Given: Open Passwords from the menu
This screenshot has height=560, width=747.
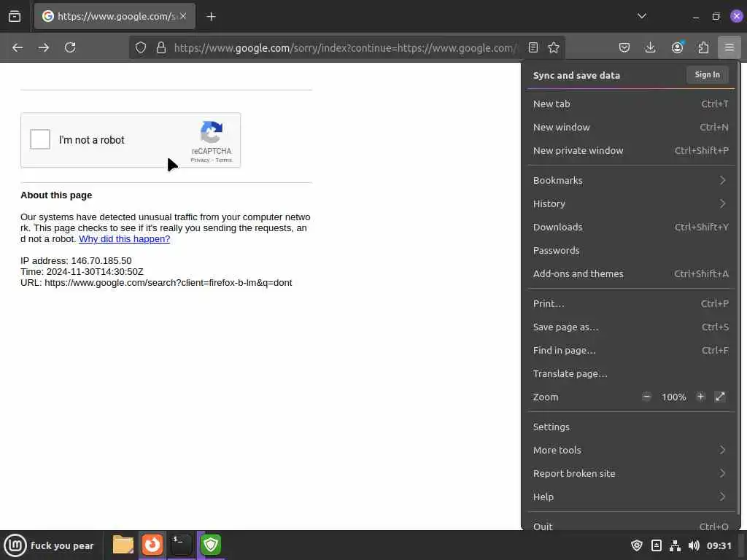Looking at the screenshot, I should click(631, 251).
